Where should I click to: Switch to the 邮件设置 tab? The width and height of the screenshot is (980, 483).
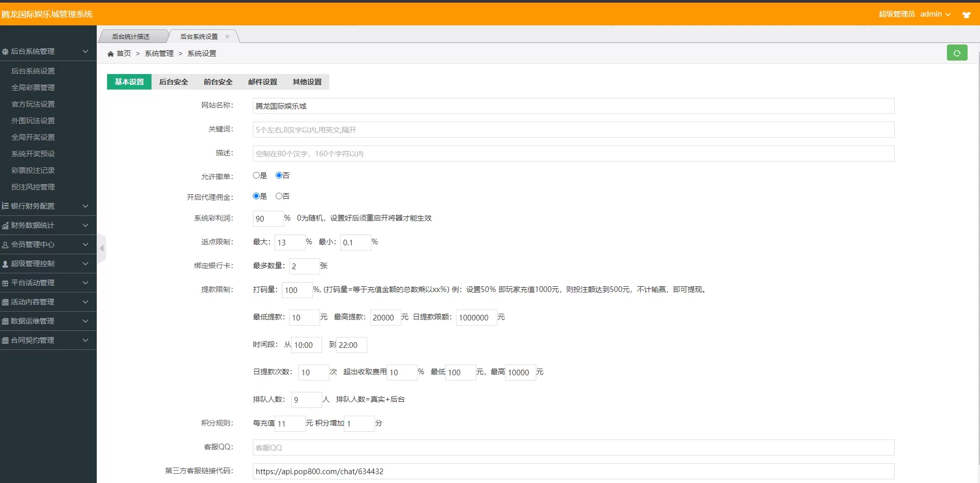click(263, 82)
